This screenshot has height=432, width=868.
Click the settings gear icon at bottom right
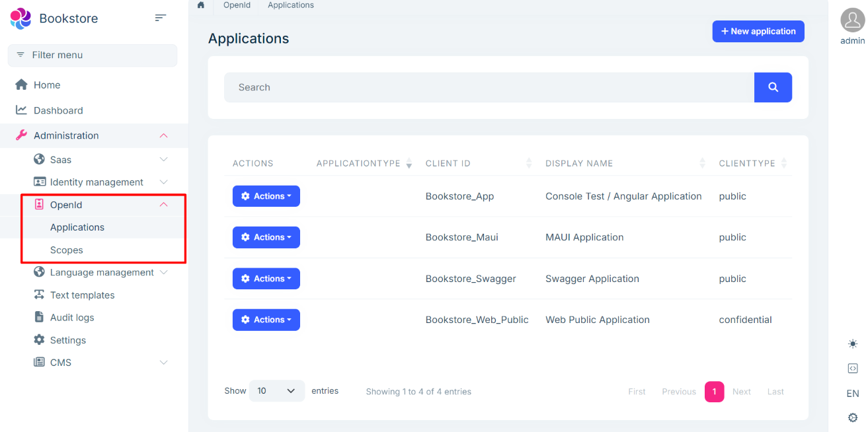(852, 417)
